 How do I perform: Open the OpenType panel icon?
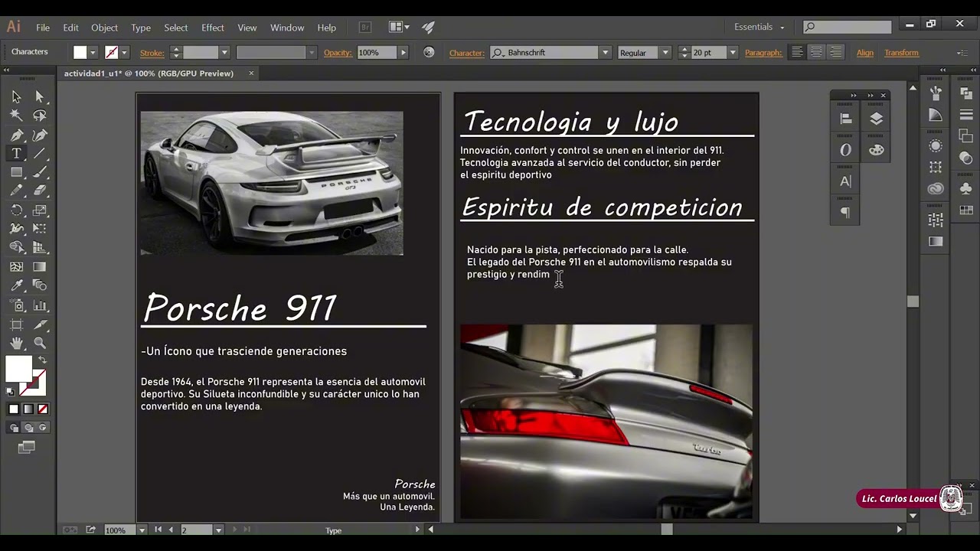pyautogui.click(x=845, y=150)
